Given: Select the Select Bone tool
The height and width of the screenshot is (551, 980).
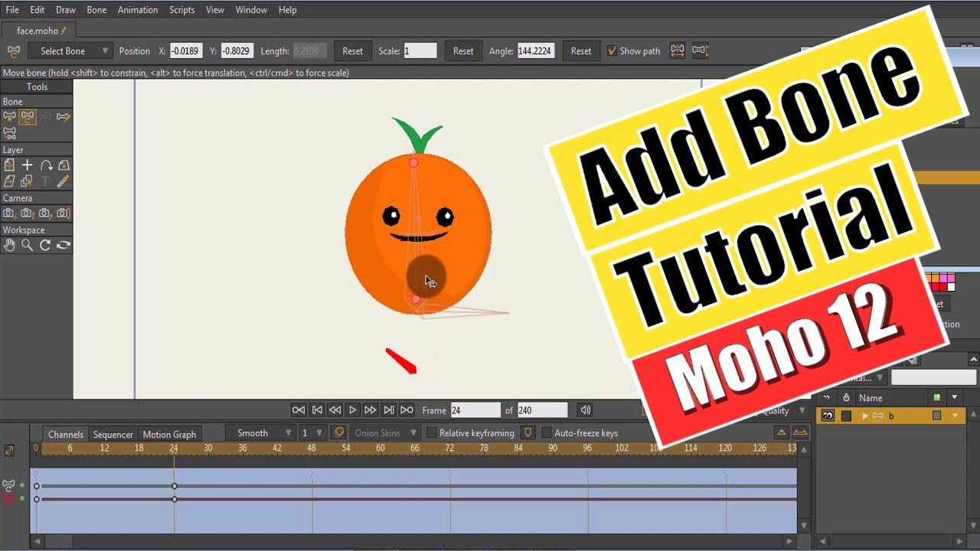Looking at the screenshot, I should click(x=9, y=116).
